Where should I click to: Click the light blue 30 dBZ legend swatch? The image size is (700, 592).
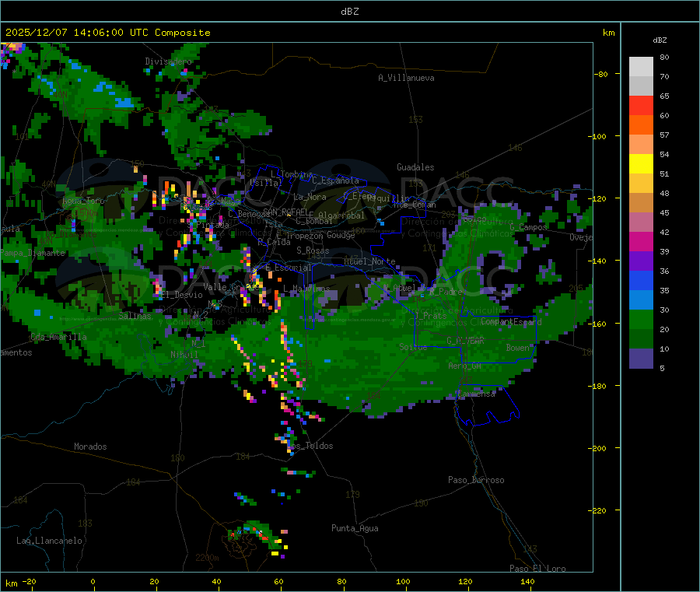click(x=641, y=300)
